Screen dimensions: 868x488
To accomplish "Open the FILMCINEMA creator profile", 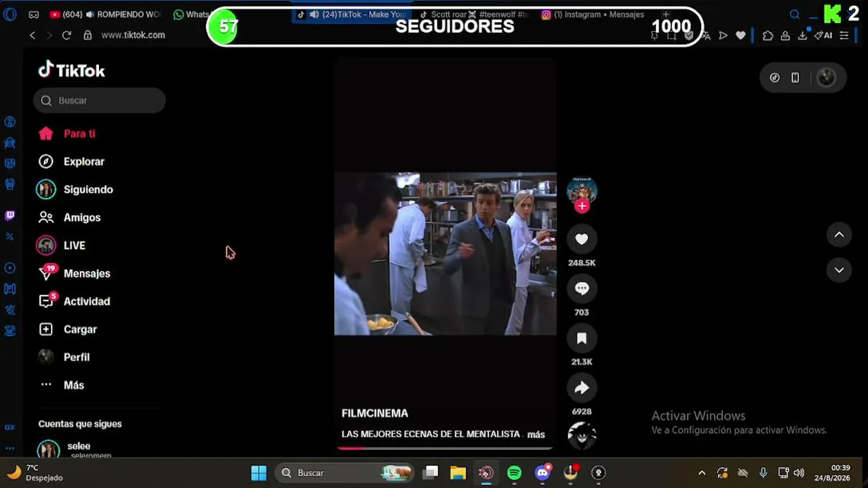I will [x=375, y=413].
